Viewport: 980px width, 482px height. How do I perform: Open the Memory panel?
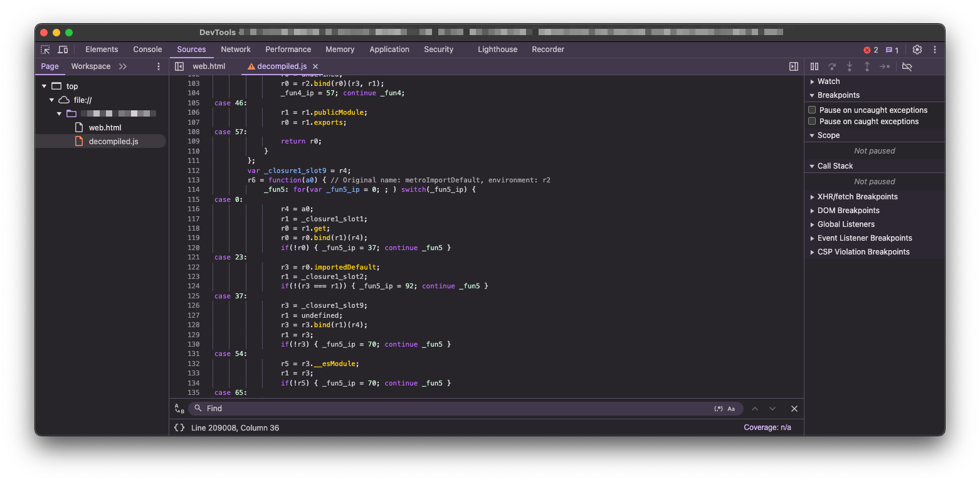[340, 50]
